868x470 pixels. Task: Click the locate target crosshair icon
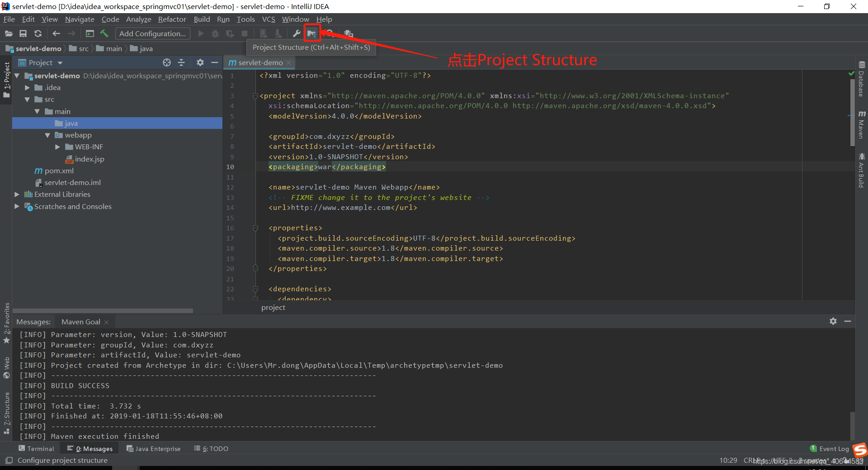(x=167, y=62)
